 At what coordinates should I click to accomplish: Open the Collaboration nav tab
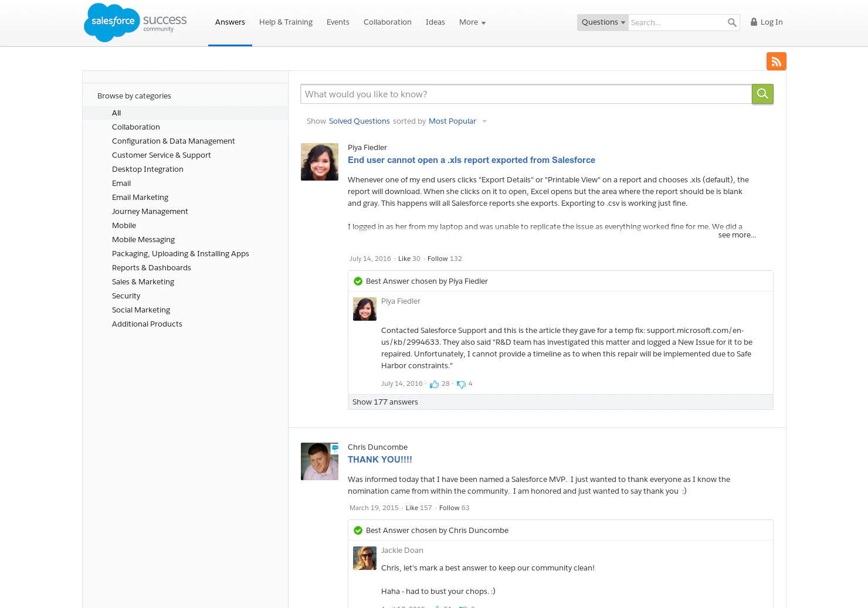pos(388,22)
